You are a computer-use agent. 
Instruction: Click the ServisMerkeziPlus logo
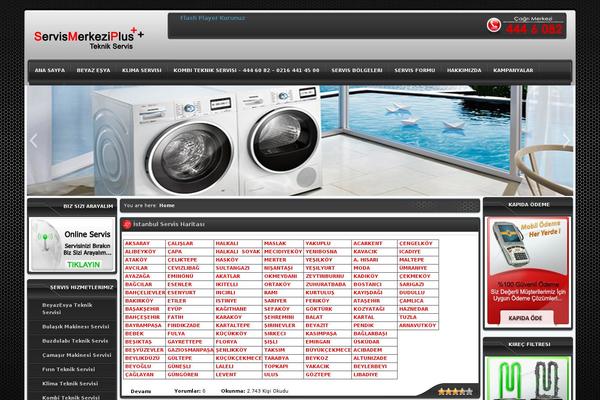point(89,38)
